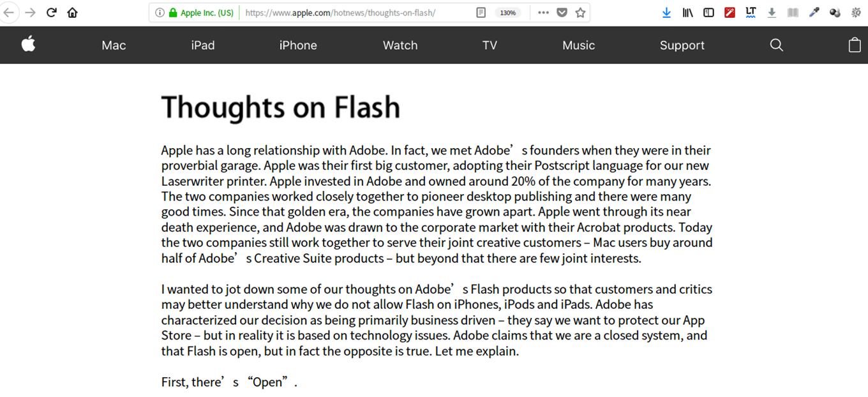
Task: Reload the current page
Action: [x=52, y=13]
